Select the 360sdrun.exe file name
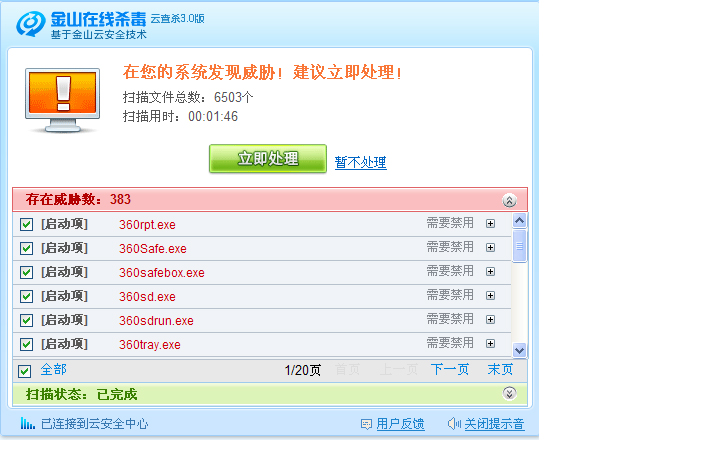720x450 pixels. [x=156, y=320]
